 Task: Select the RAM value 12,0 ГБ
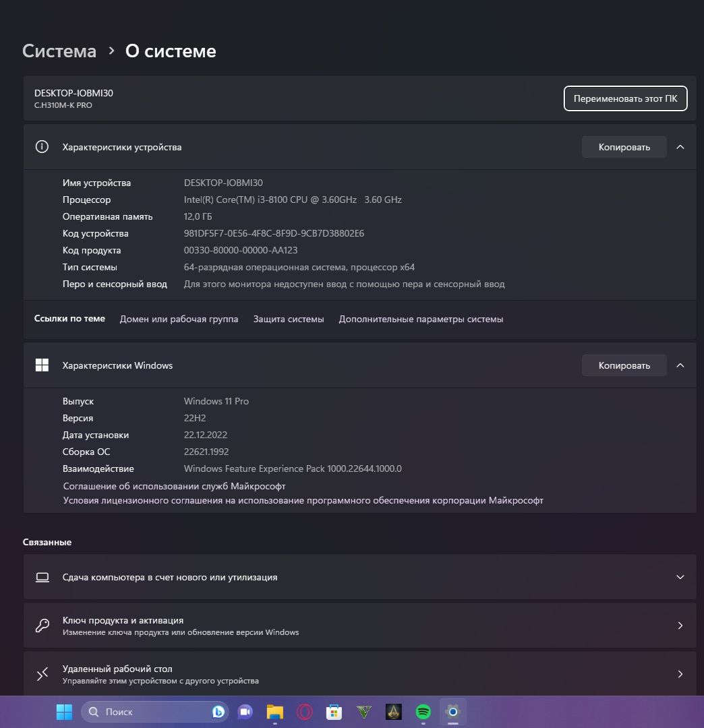click(x=198, y=216)
